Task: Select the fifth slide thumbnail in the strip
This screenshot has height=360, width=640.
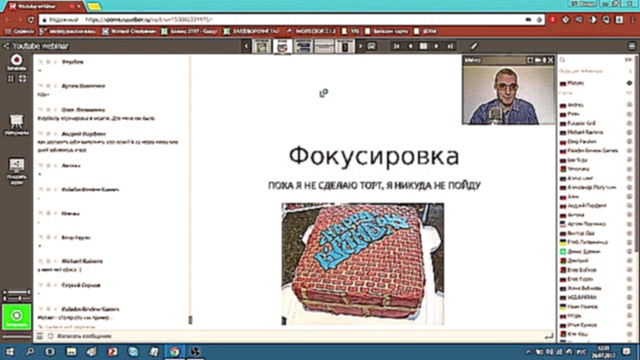Action: tap(345, 46)
